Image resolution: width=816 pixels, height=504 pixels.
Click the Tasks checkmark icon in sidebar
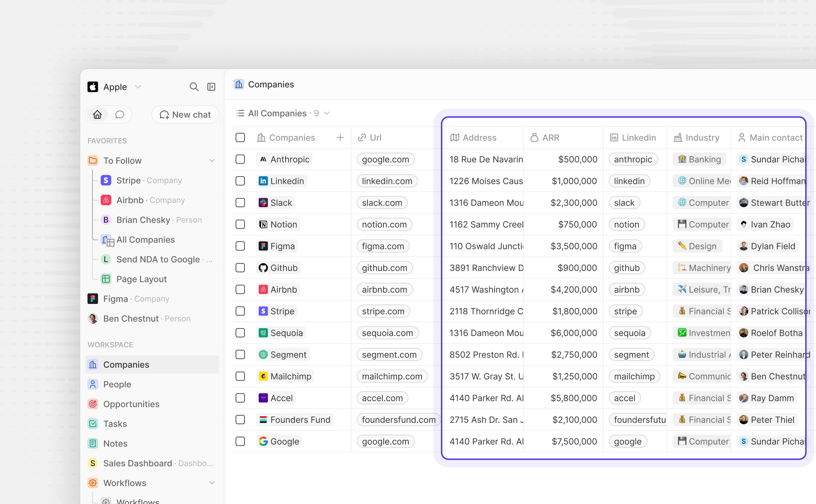click(93, 424)
